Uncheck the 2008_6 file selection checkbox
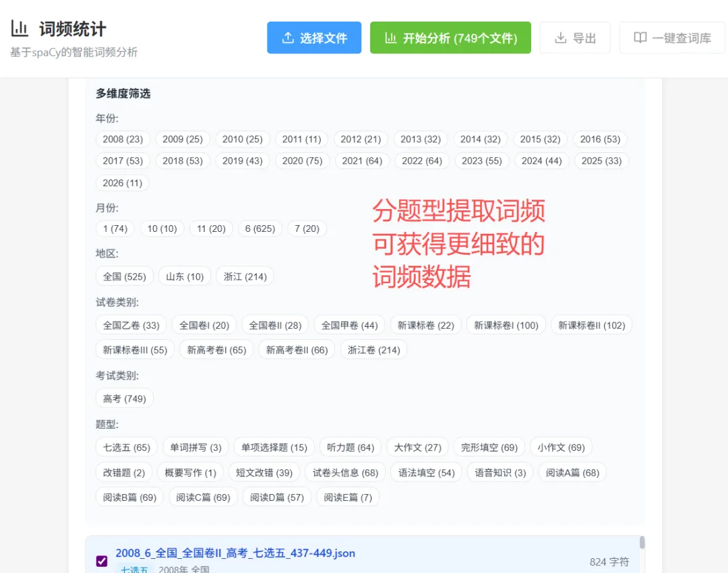This screenshot has height=573, width=728. pos(102,561)
